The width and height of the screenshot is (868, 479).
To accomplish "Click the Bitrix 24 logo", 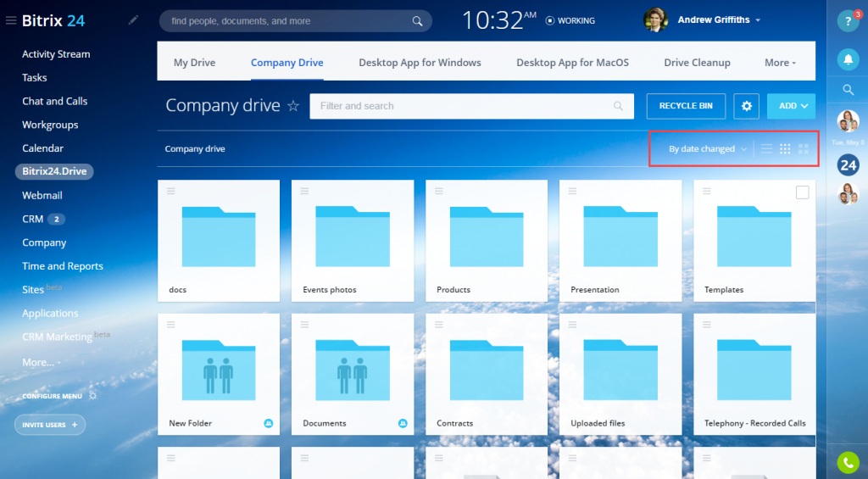I will (53, 21).
